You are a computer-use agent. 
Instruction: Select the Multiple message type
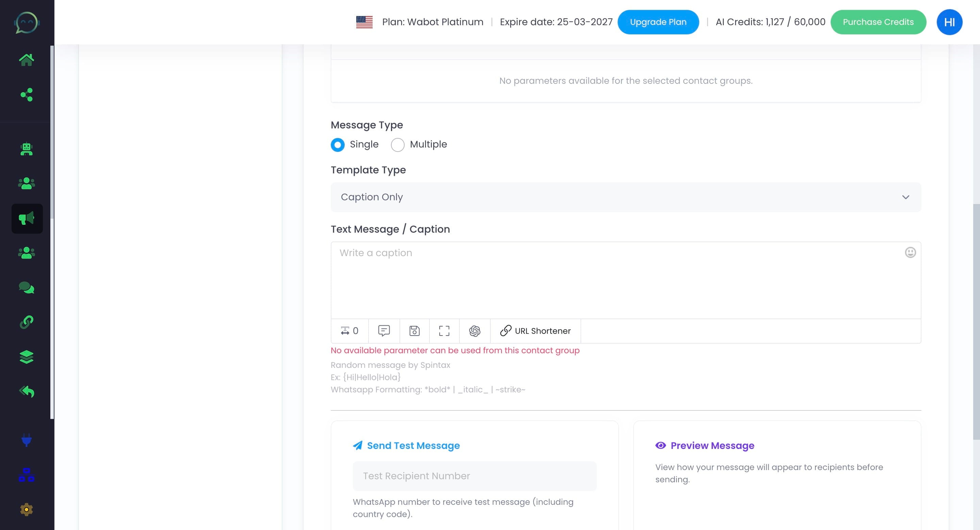(x=397, y=145)
